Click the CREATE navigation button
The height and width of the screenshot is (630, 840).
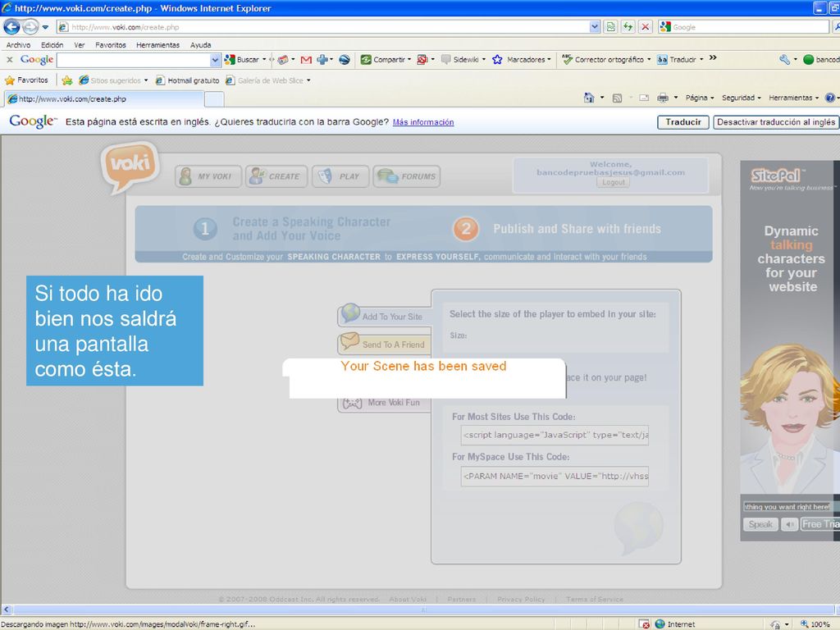click(x=276, y=176)
